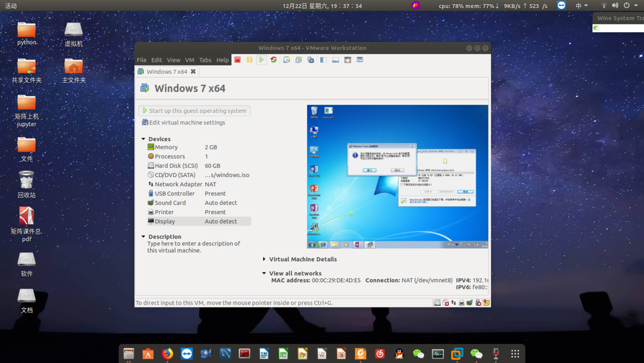Select the USB Controller row
Image resolution: width=644 pixels, height=363 pixels.
pyautogui.click(x=199, y=193)
